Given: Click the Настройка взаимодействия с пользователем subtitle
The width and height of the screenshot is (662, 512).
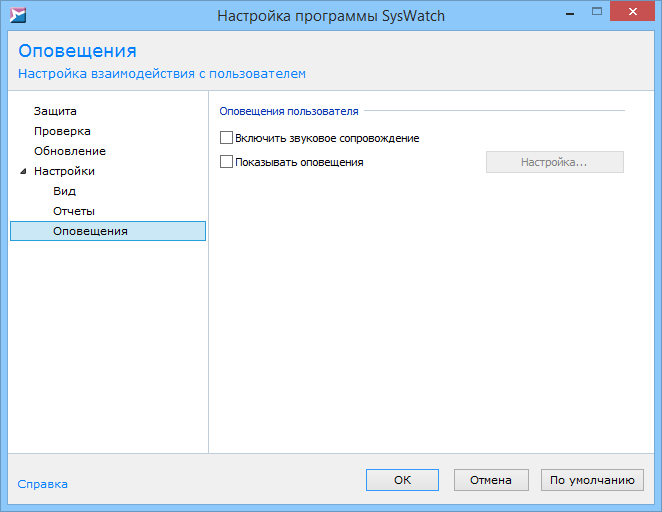Looking at the screenshot, I should 162,73.
